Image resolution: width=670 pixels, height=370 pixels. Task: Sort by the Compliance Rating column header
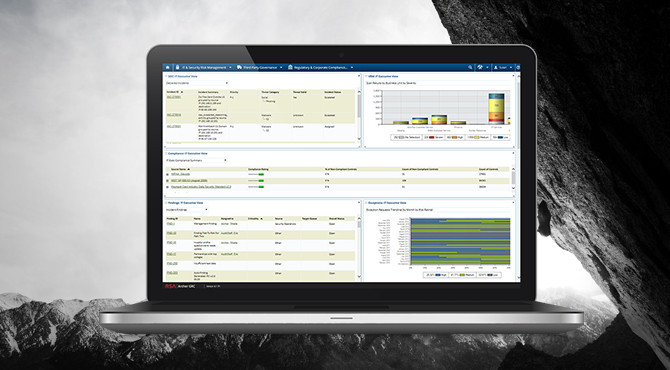click(258, 169)
